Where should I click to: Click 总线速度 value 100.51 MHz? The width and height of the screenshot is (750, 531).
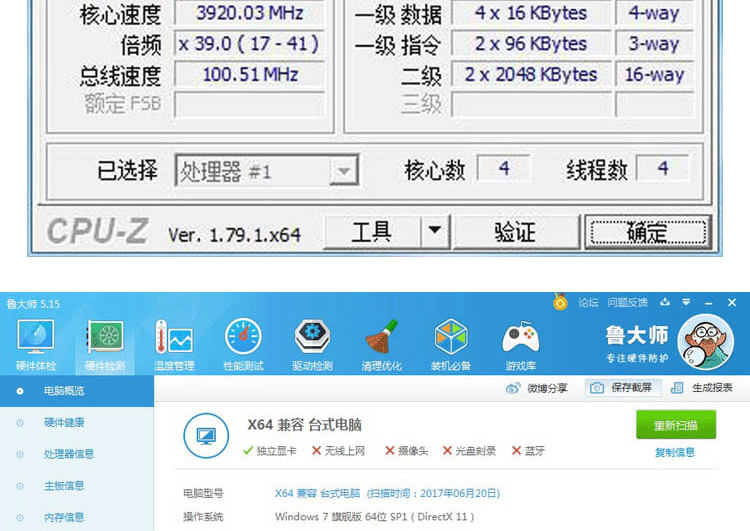250,75
